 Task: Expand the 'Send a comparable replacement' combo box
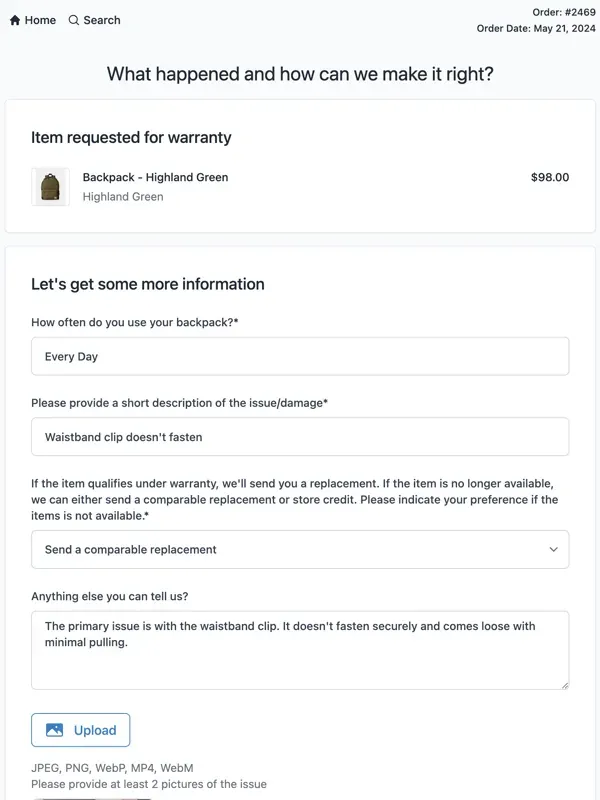(300, 549)
